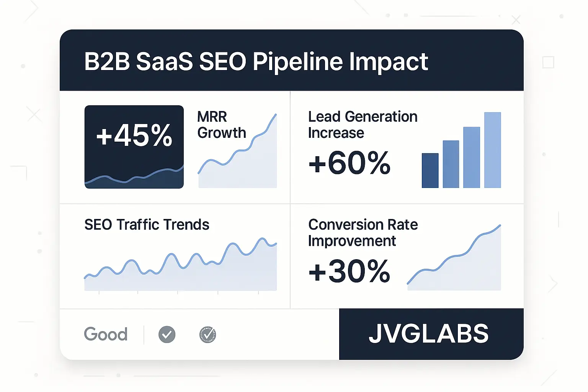The height and width of the screenshot is (392, 588).
Task: Click the "MRR Growth" label
Action: click(x=221, y=125)
